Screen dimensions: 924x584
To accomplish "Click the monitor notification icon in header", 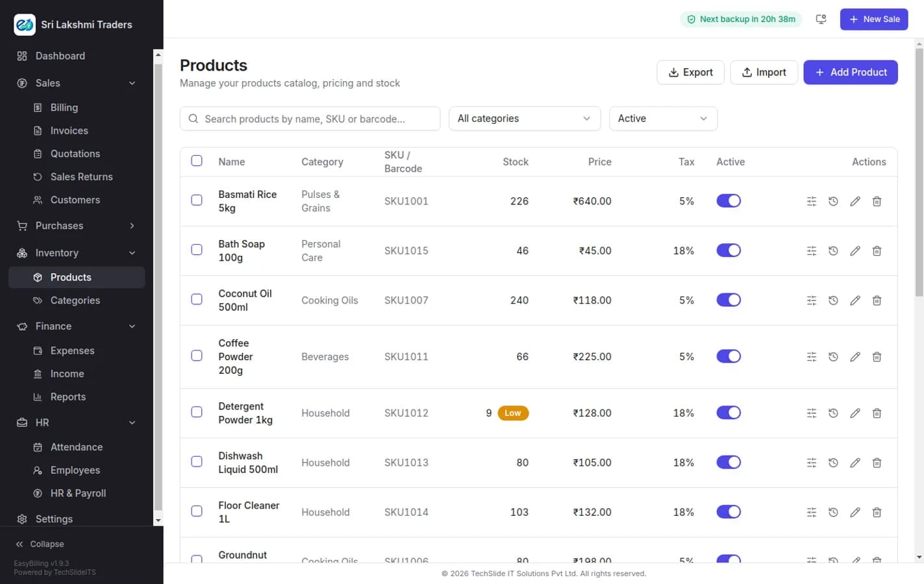I will [821, 19].
